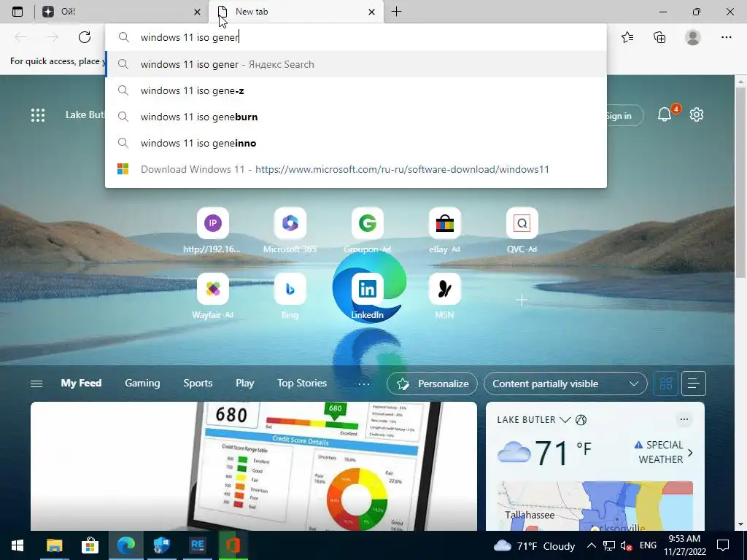Viewport: 747px width, 560px height.
Task: Open the Action Center notification icon
Action: click(723, 545)
